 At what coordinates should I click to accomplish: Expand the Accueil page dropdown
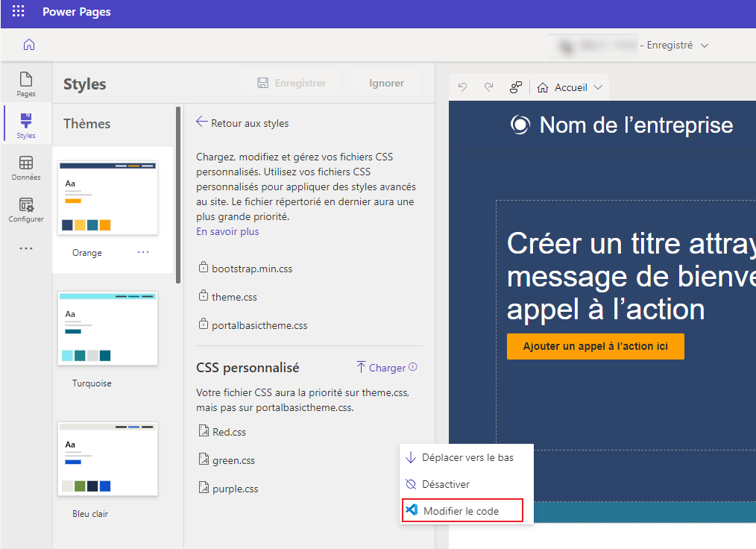pos(596,87)
